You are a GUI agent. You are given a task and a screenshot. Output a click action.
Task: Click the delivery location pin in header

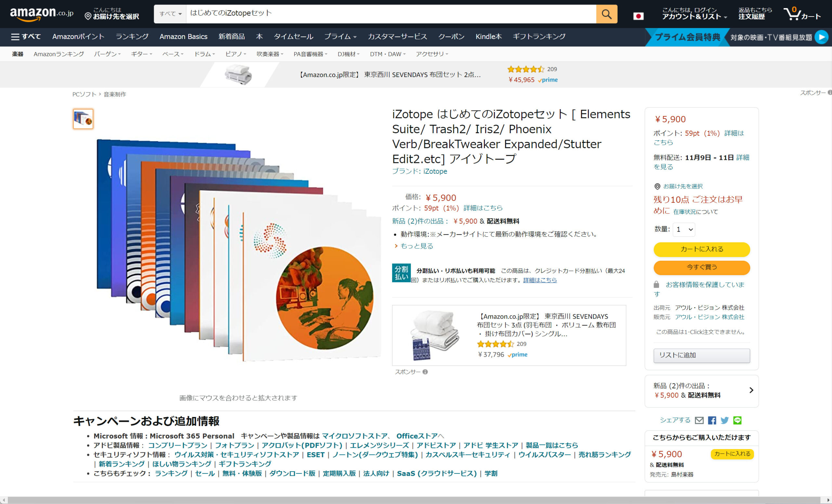click(88, 16)
